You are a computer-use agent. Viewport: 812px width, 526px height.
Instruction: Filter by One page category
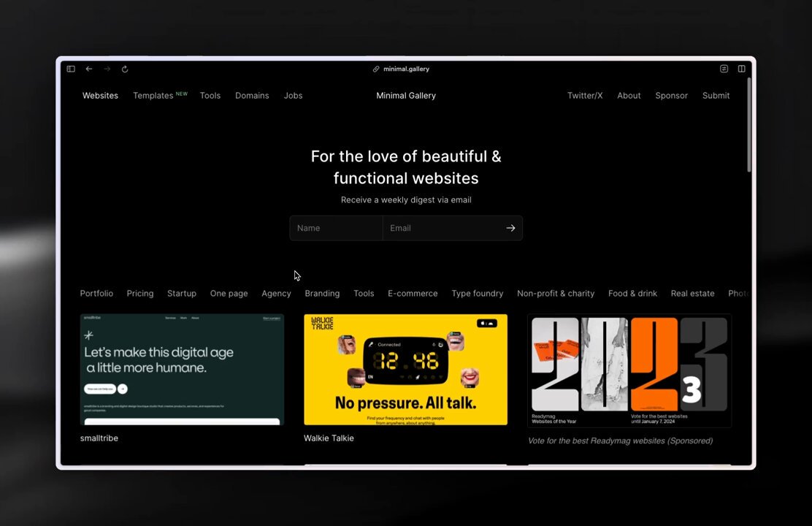coord(229,293)
